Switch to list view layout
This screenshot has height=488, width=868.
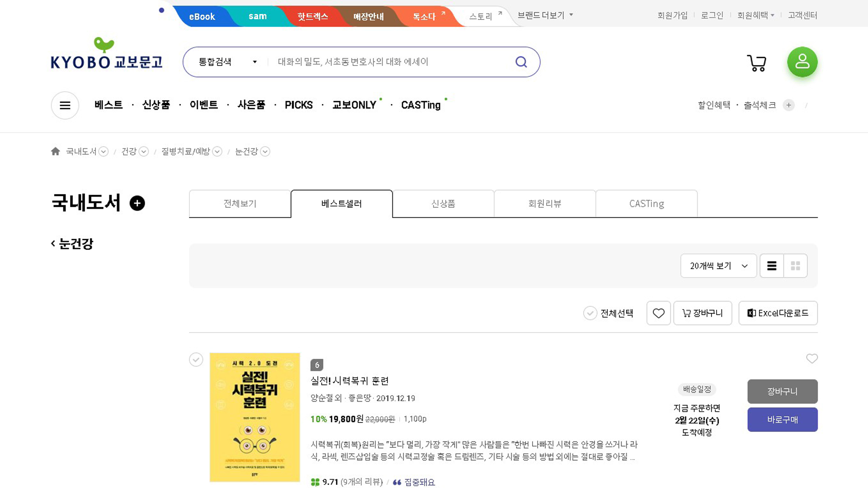pyautogui.click(x=772, y=266)
